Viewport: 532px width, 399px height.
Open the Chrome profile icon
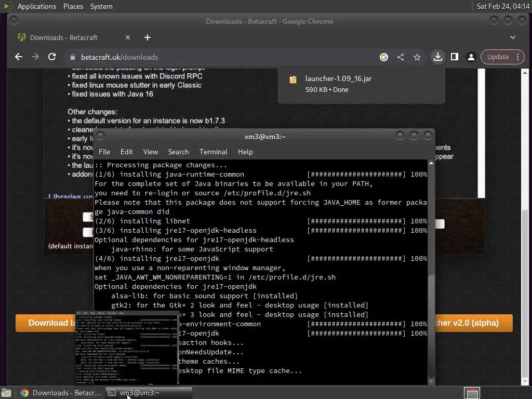coord(471,57)
